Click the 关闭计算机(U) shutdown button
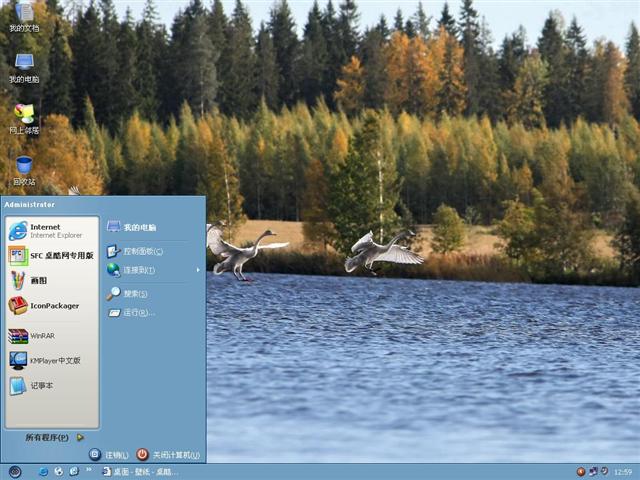 (169, 455)
